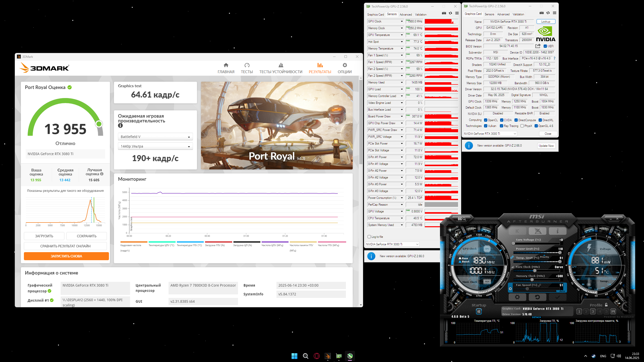Click GPU-Z Sensors hamburger menu icon
The height and width of the screenshot is (362, 644).
click(x=457, y=13)
